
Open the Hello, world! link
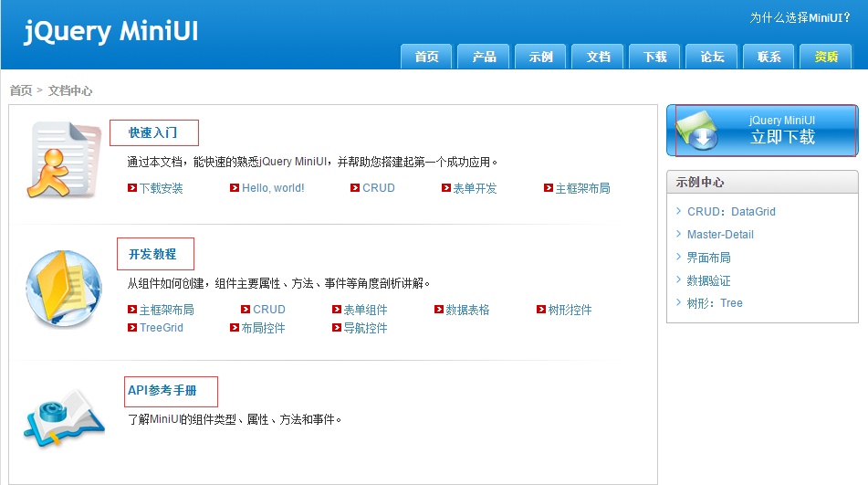click(273, 188)
